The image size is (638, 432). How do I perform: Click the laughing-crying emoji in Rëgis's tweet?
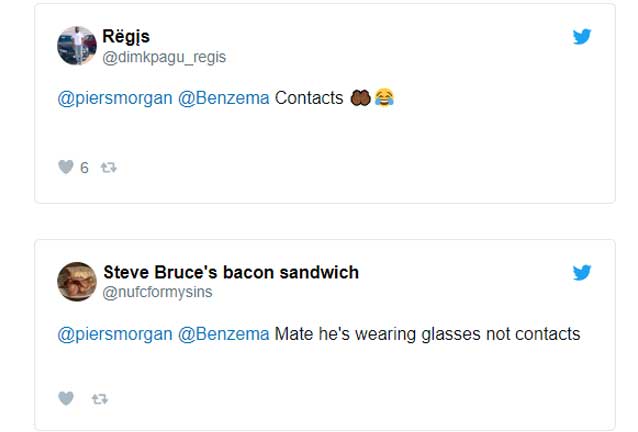point(384,99)
